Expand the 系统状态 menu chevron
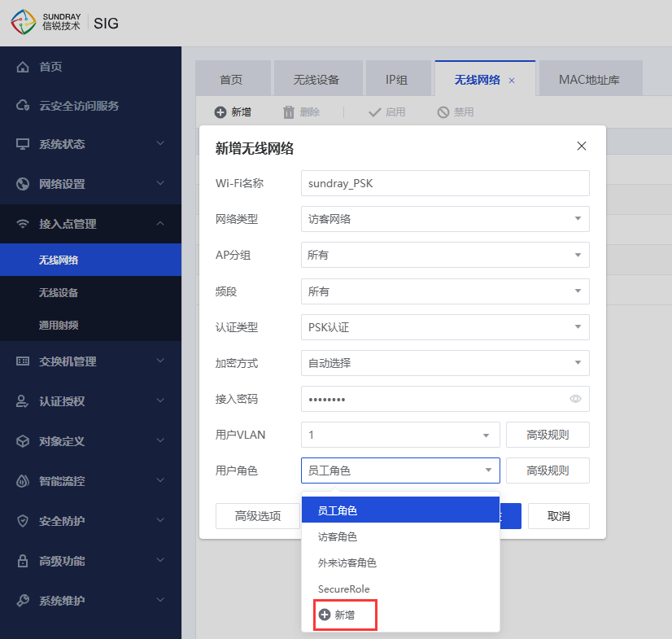The image size is (672, 639). tap(160, 142)
